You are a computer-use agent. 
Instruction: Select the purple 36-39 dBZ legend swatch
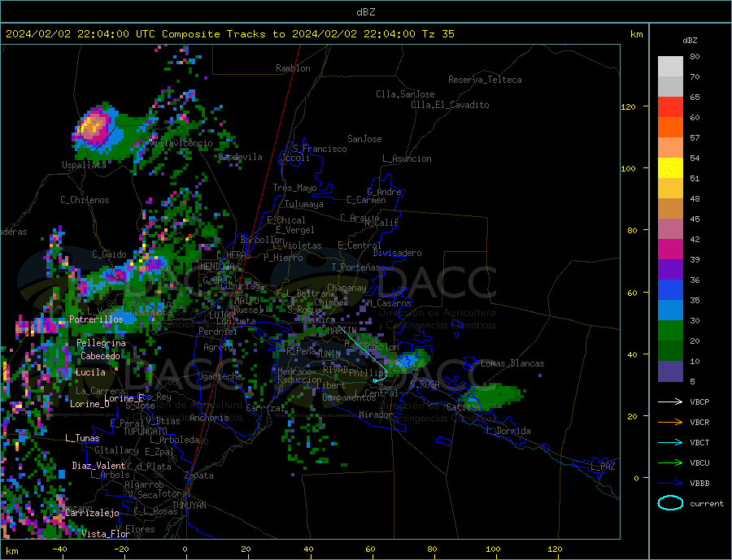click(x=670, y=270)
